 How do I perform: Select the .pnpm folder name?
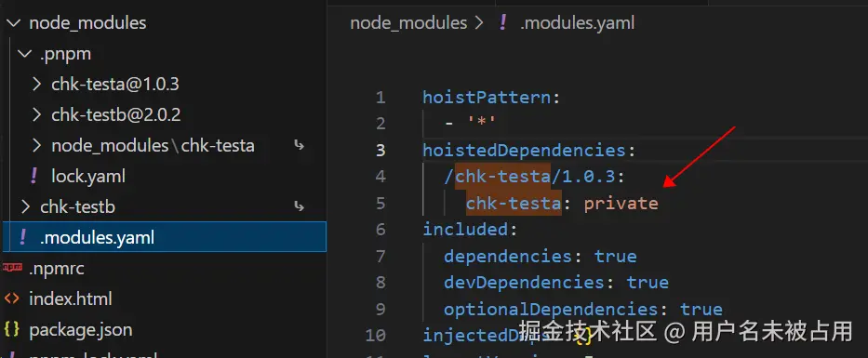[x=66, y=54]
